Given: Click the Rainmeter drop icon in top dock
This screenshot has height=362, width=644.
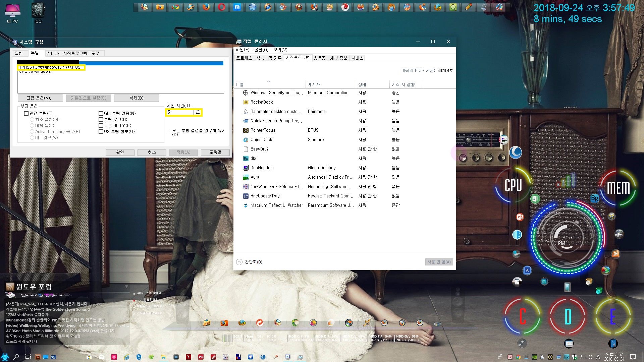Looking at the screenshot, I should pyautogui.click(x=484, y=7).
